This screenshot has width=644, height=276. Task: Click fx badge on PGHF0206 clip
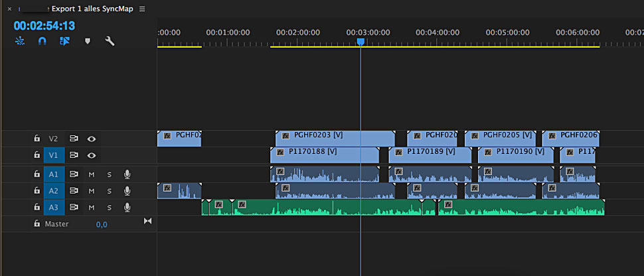click(552, 135)
